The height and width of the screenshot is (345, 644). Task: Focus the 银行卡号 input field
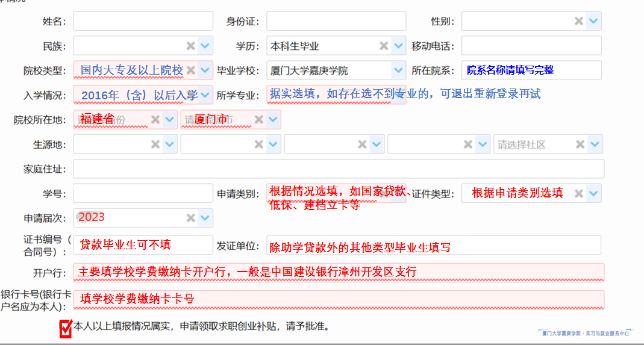(x=339, y=300)
